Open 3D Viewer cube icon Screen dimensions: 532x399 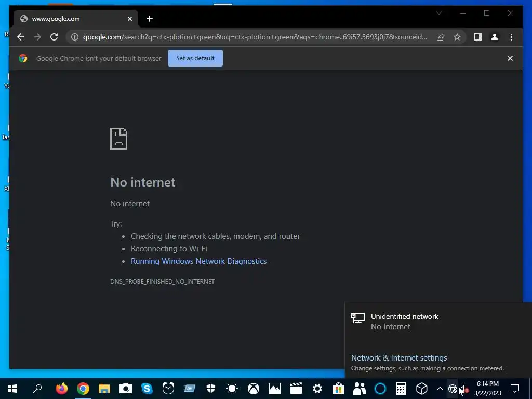(422, 389)
